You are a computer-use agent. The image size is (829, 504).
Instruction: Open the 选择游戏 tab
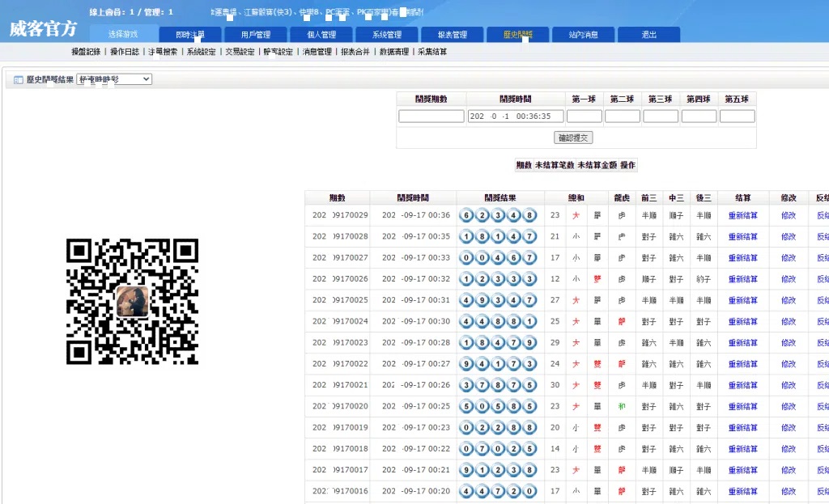[123, 34]
